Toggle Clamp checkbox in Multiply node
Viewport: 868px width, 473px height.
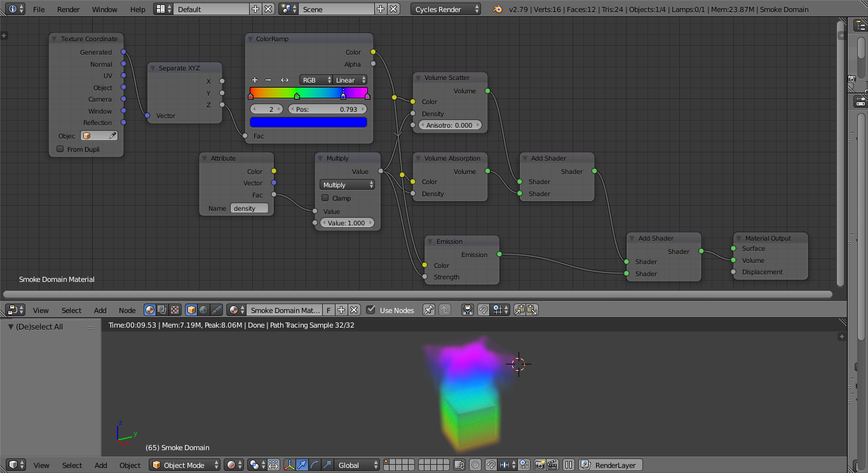[x=325, y=198]
